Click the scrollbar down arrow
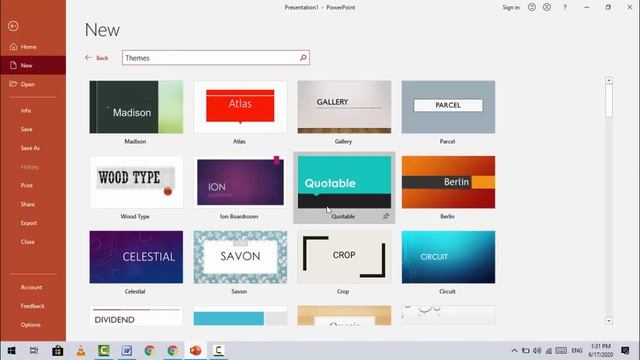 (609, 321)
